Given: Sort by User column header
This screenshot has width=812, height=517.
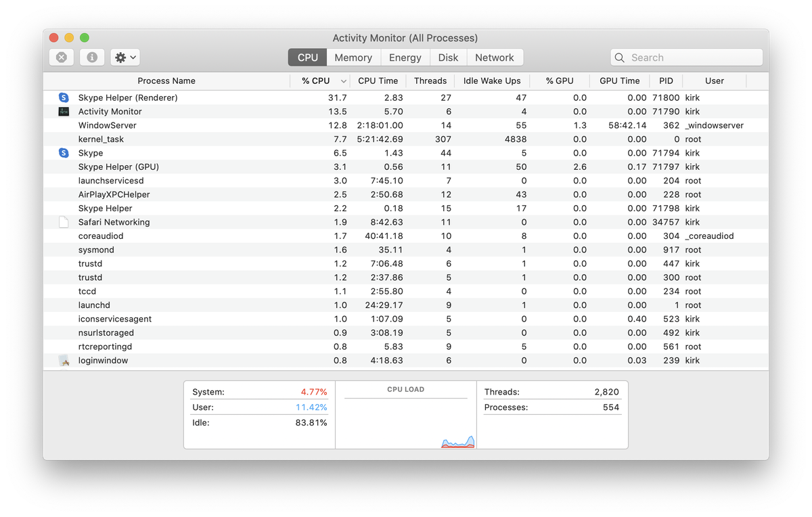Looking at the screenshot, I should [715, 81].
